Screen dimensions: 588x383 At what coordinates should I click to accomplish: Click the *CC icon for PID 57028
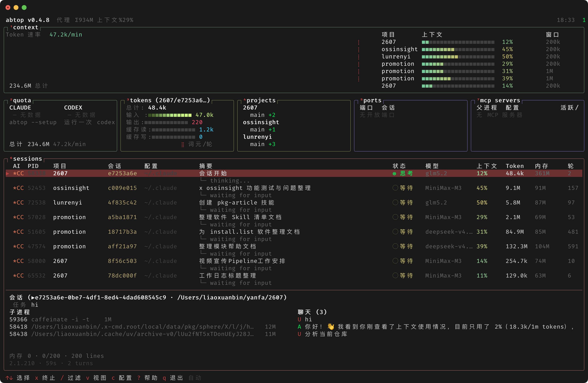pos(18,217)
